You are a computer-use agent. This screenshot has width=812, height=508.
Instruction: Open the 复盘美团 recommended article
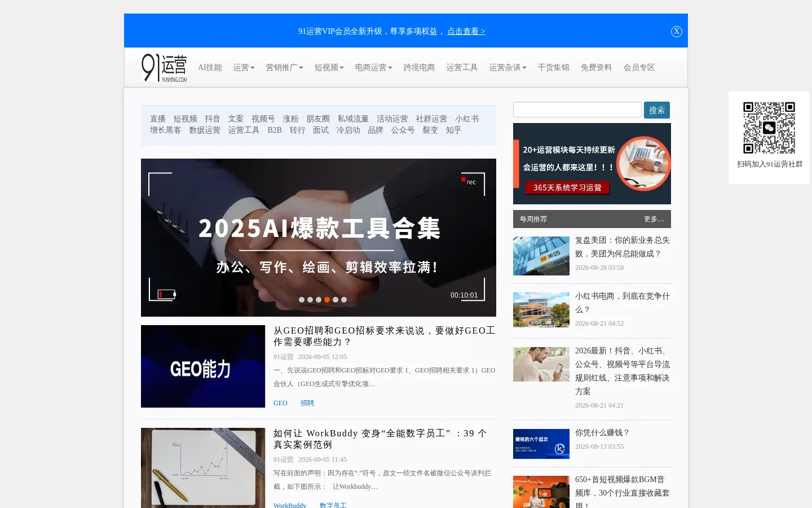[623, 247]
